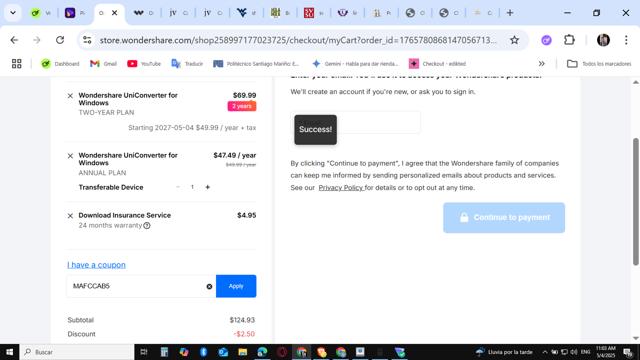640x360 pixels.
Task: Open Checkout - edikted bookmark
Action: (437, 64)
